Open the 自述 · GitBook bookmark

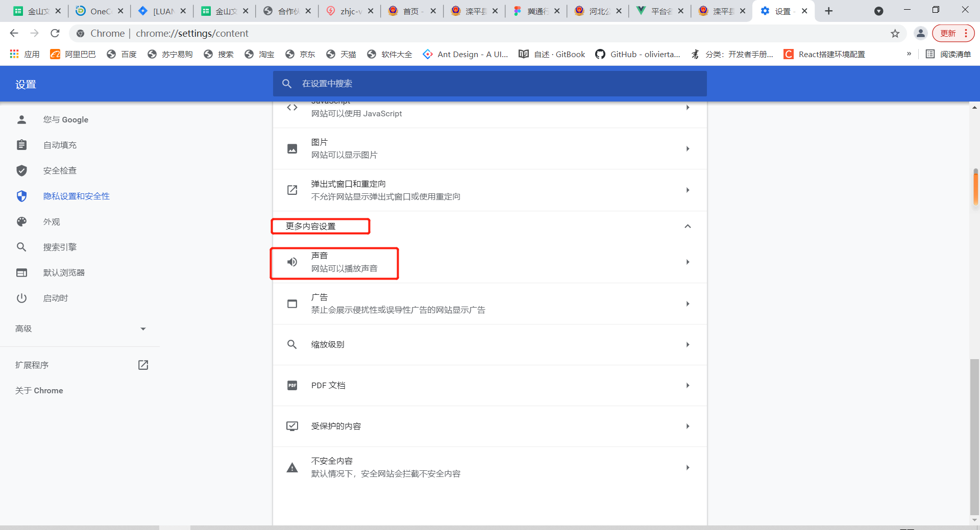552,54
